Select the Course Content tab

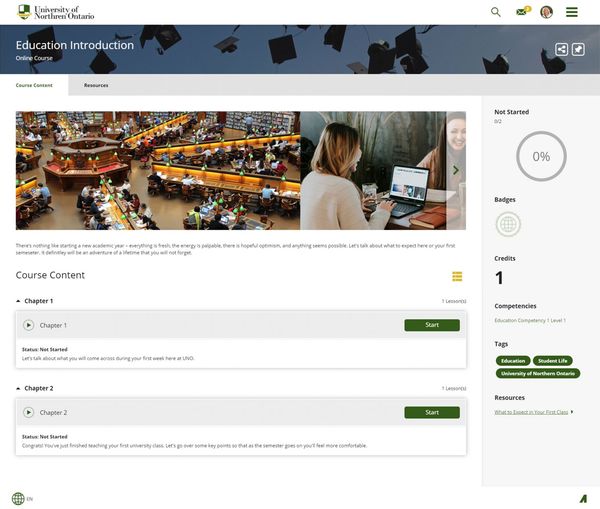pyautogui.click(x=34, y=85)
